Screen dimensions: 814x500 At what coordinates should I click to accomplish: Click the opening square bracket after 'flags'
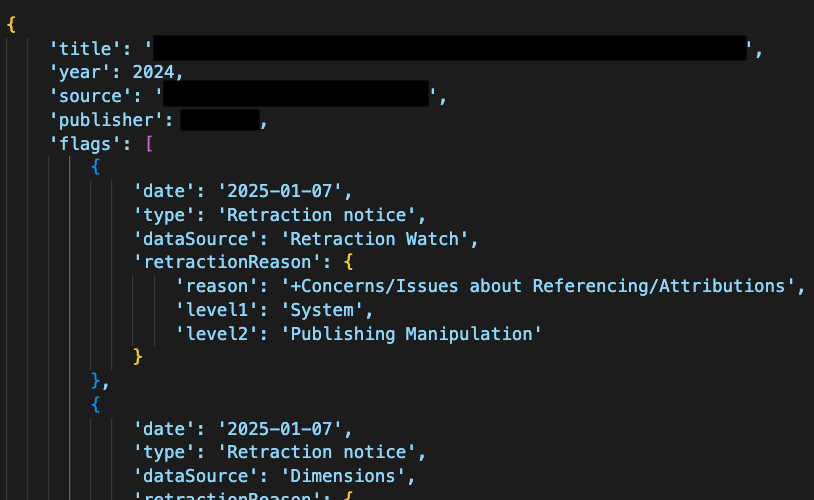[x=149, y=144]
